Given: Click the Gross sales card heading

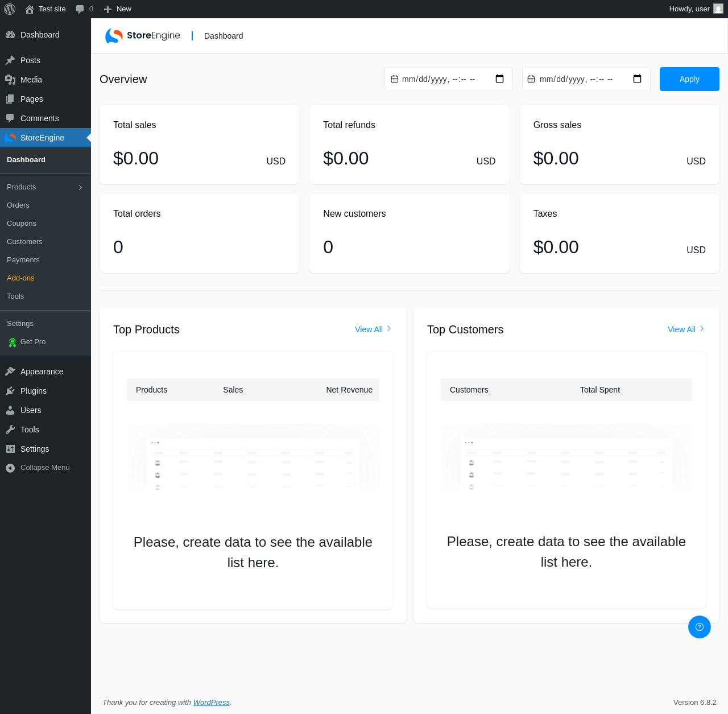Looking at the screenshot, I should tap(557, 125).
